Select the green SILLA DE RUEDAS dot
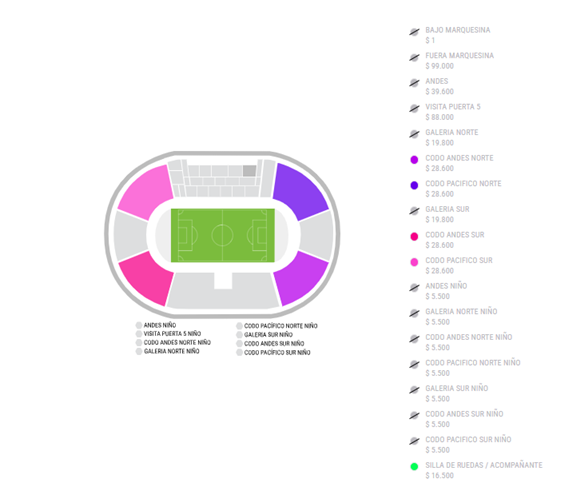 click(414, 467)
